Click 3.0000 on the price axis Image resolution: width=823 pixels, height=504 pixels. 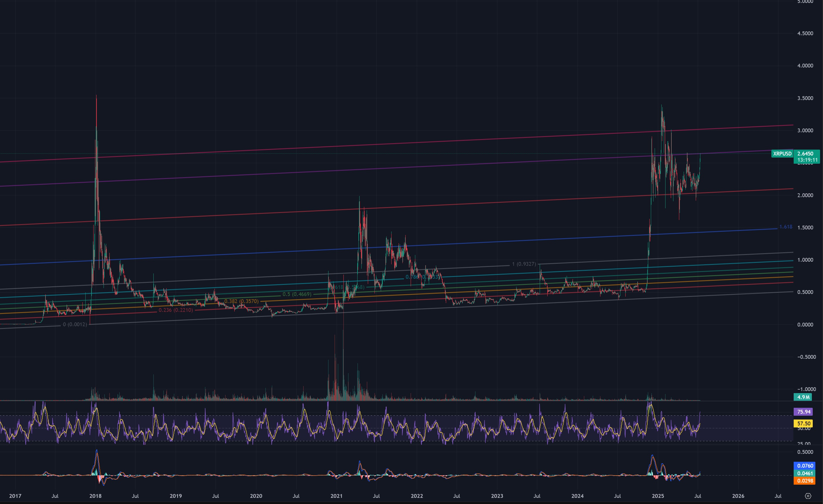coord(805,131)
